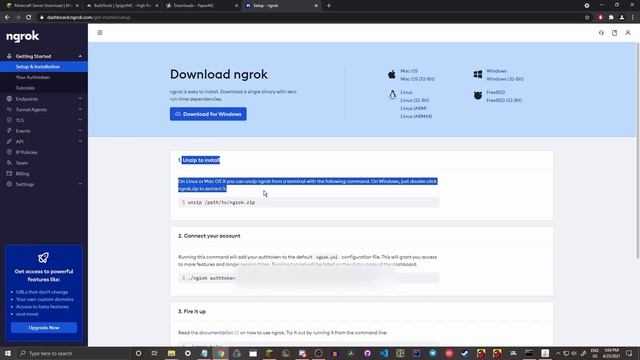Click the Linux (ARM64) download link

(416, 116)
